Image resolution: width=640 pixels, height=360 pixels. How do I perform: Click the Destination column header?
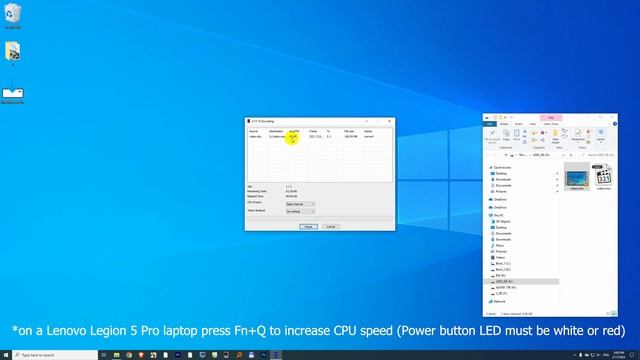276,131
